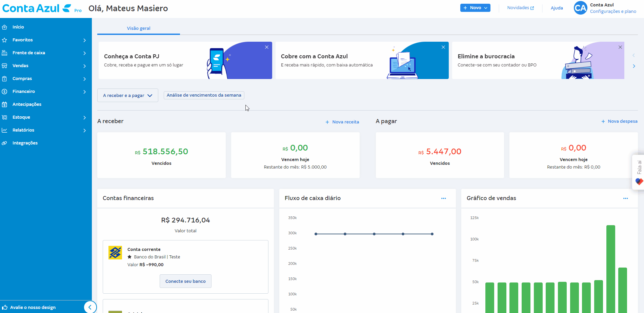Click the Financeiro coin icon
The height and width of the screenshot is (313, 644).
point(4,92)
